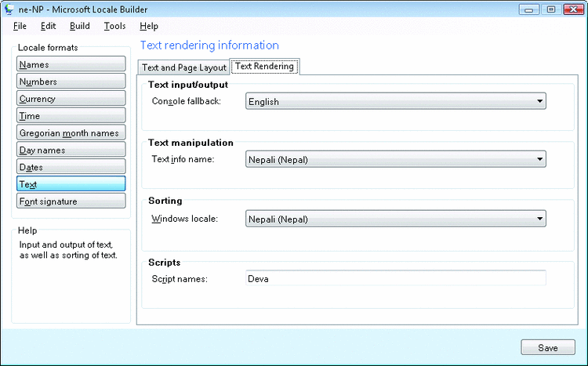
Task: Click the Locale Builder app icon in title bar
Action: [9, 9]
